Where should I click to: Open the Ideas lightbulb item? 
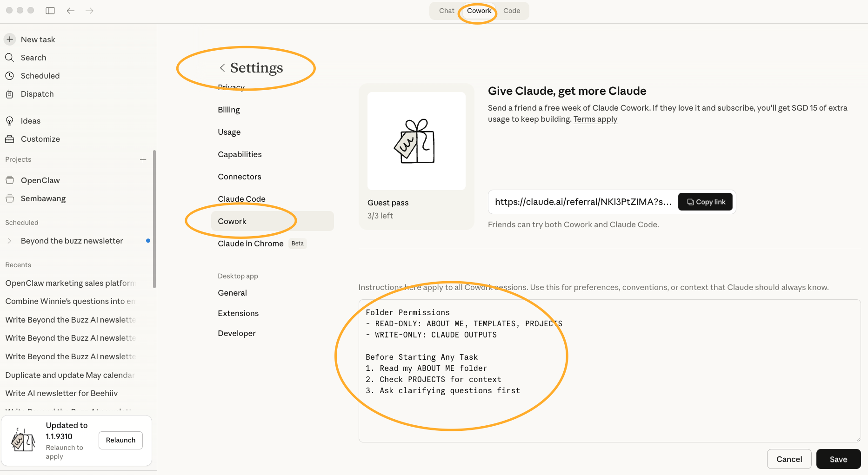coord(9,121)
